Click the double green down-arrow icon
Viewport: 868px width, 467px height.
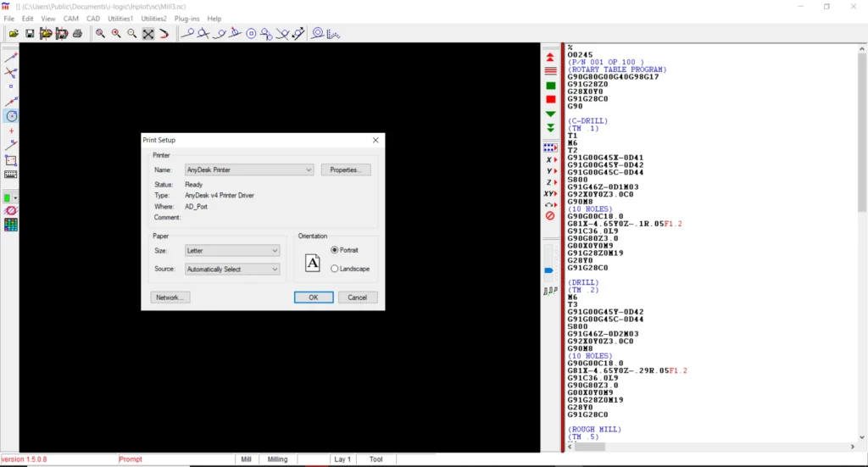point(550,128)
